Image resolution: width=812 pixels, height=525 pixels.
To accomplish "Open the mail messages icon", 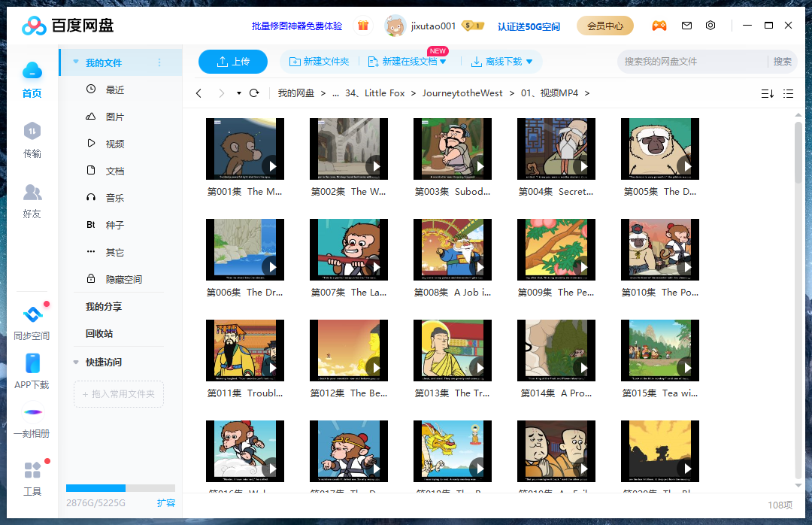I will [686, 26].
